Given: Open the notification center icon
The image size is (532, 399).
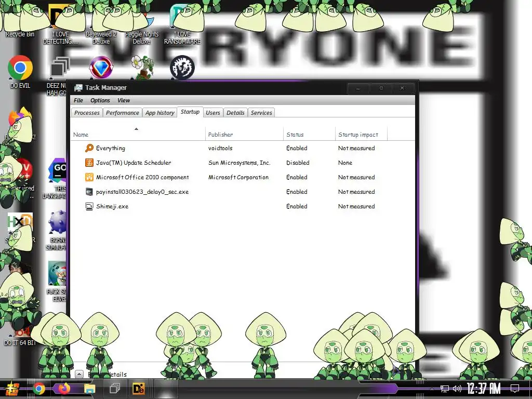Looking at the screenshot, I should coord(515,389).
